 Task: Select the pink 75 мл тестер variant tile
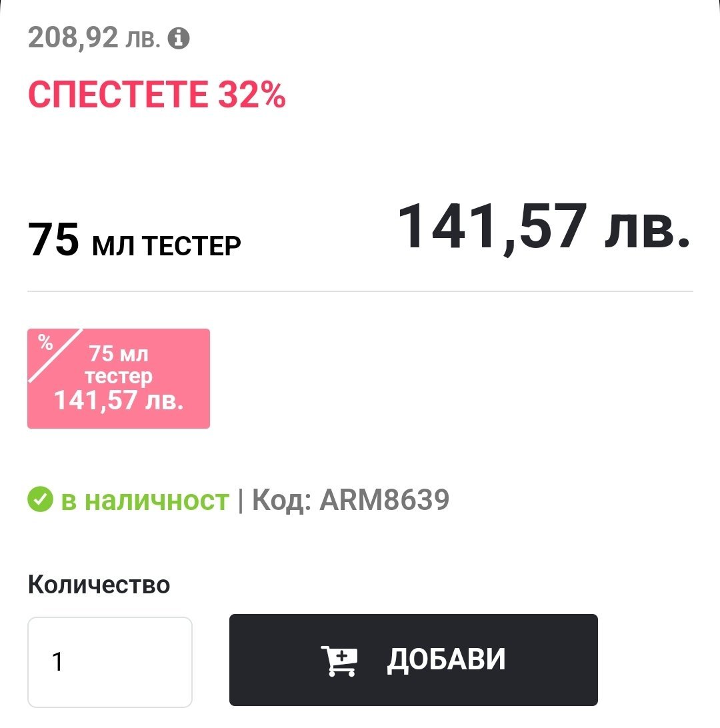[119, 378]
